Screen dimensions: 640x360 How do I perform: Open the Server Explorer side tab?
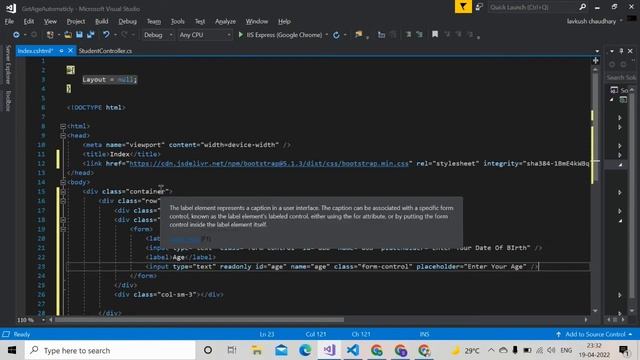point(8,64)
